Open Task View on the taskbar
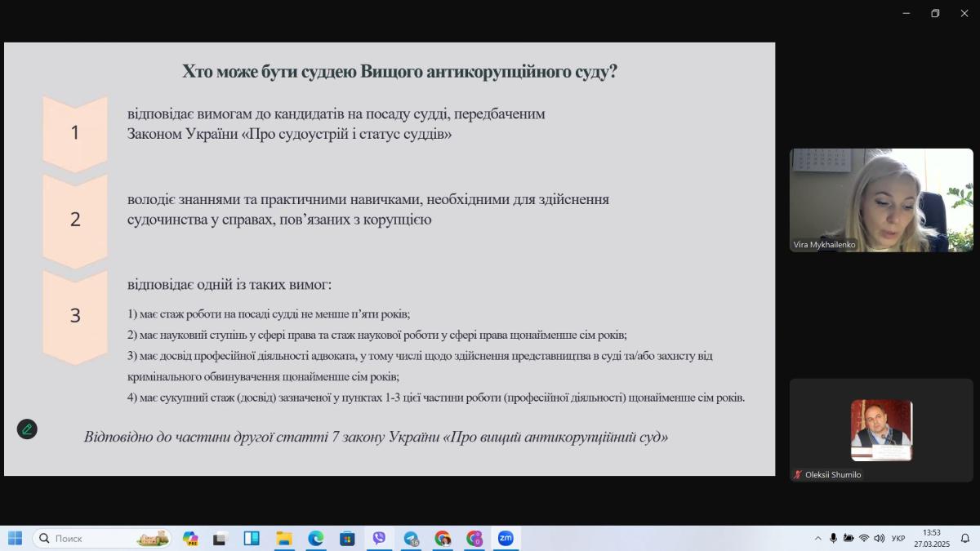This screenshot has width=980, height=551. (x=220, y=538)
